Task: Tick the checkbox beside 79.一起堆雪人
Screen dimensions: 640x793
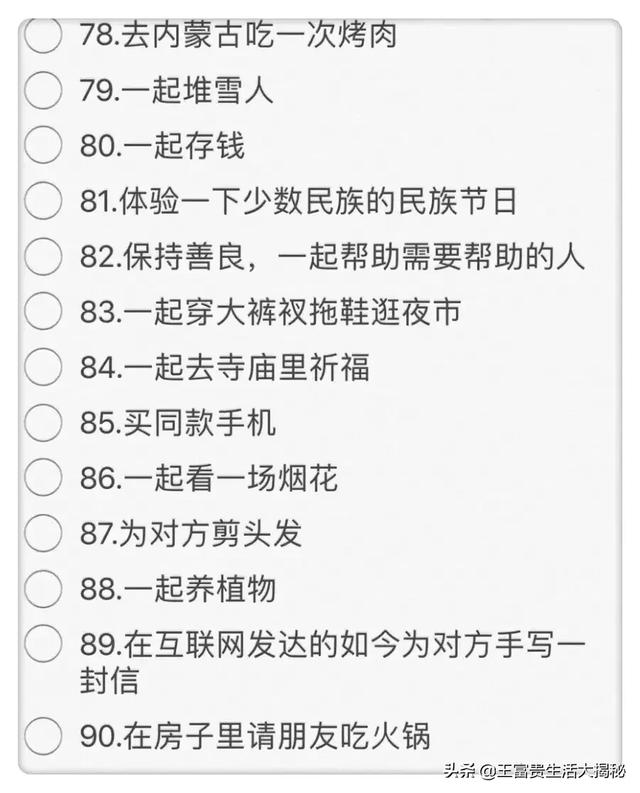Action: pyautogui.click(x=43, y=92)
